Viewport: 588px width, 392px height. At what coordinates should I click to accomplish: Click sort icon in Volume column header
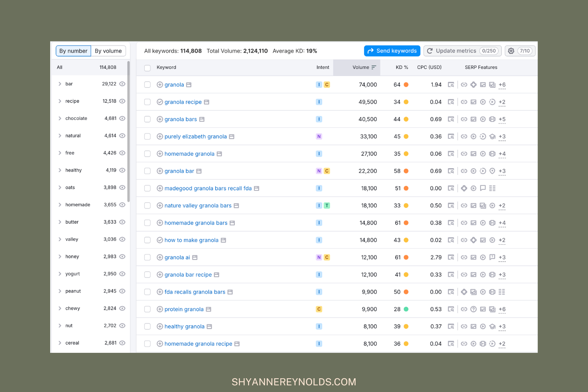[x=374, y=67]
